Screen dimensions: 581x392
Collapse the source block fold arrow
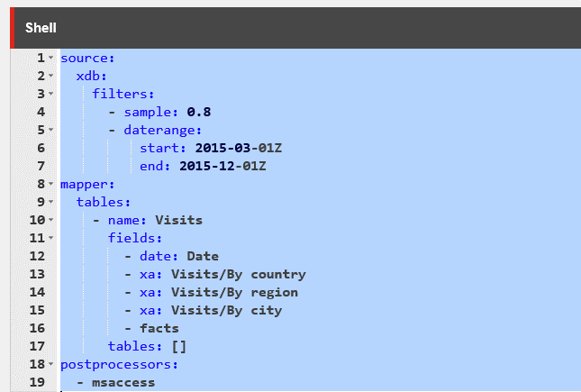click(x=51, y=58)
